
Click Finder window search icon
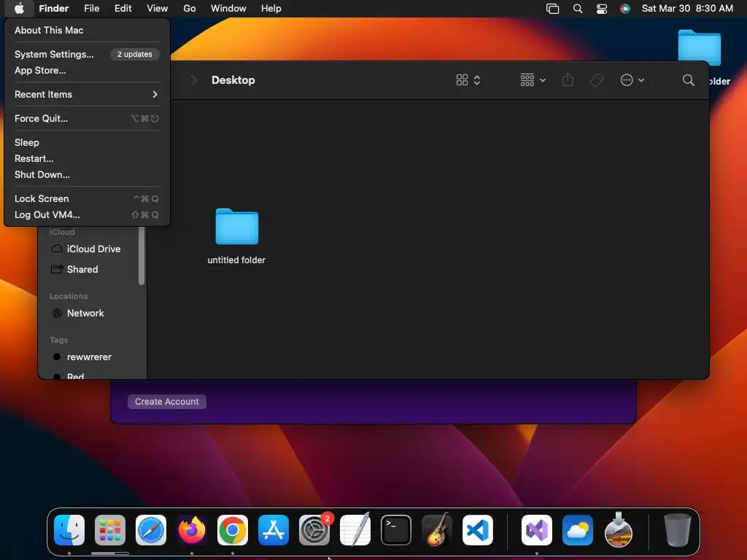[x=688, y=80]
